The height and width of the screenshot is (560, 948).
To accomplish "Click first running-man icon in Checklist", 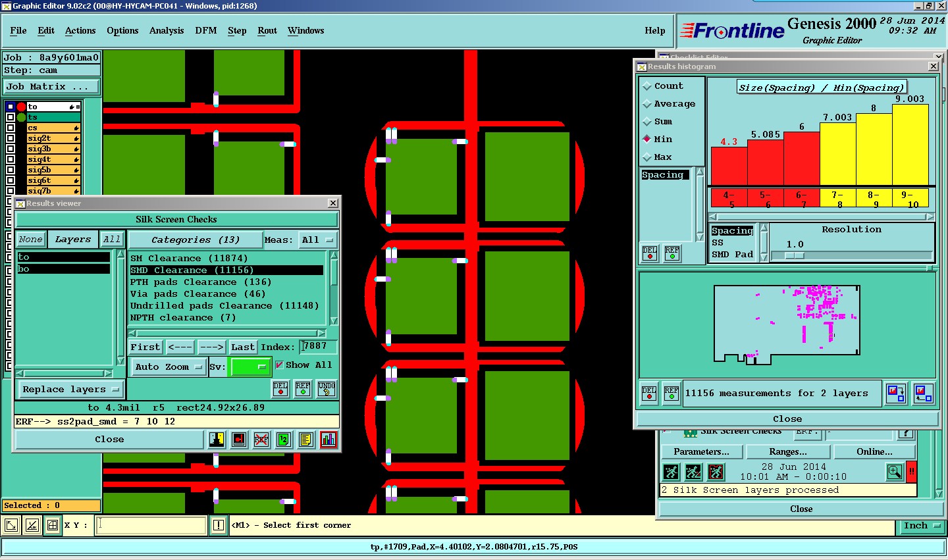I will pyautogui.click(x=671, y=472).
